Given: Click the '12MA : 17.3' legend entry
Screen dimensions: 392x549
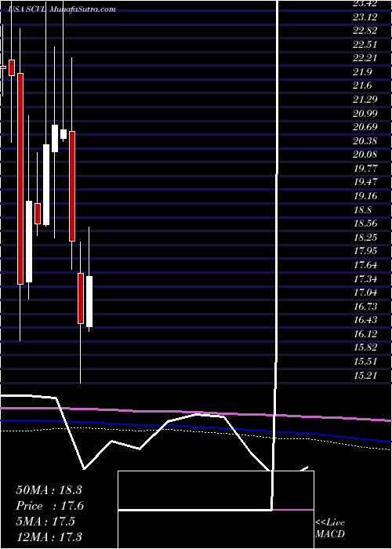Looking at the screenshot, I should pos(49,536).
